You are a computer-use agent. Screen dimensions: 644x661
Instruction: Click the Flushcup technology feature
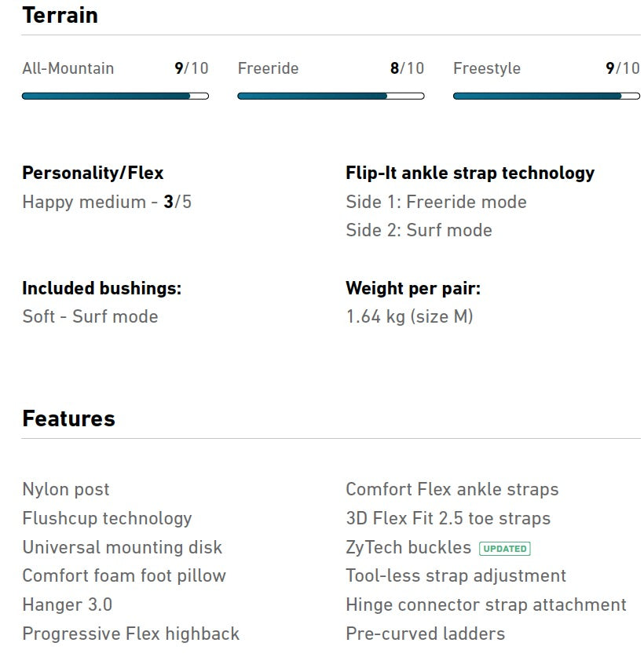(x=107, y=518)
